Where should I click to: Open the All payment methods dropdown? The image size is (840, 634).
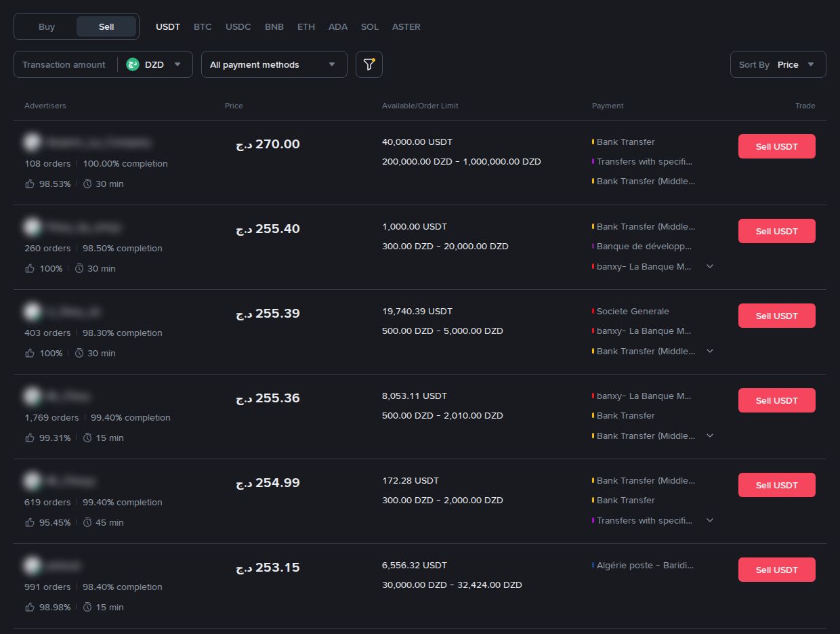click(274, 64)
